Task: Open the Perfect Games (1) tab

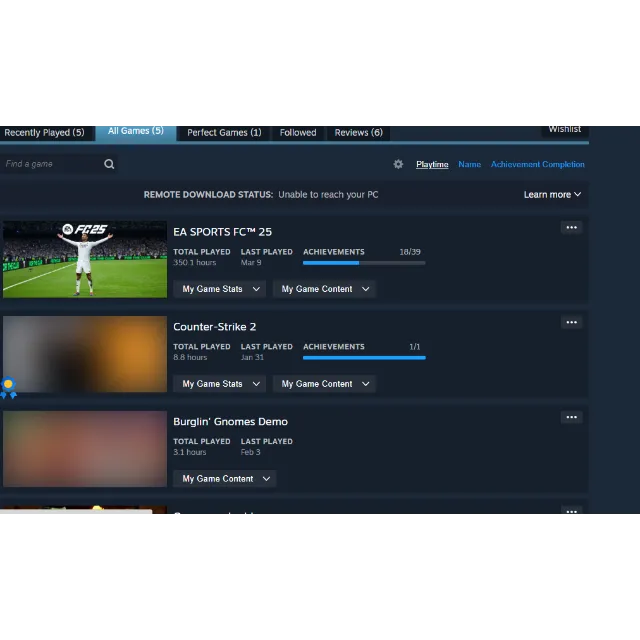Action: (x=224, y=133)
